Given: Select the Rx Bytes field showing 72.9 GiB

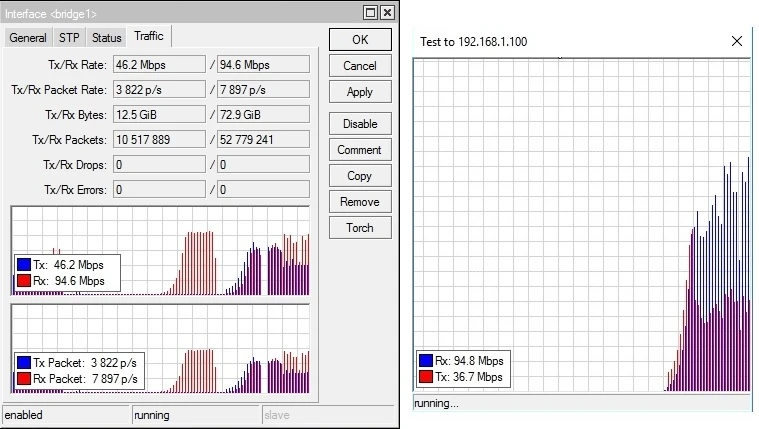Looking at the screenshot, I should click(x=263, y=116).
